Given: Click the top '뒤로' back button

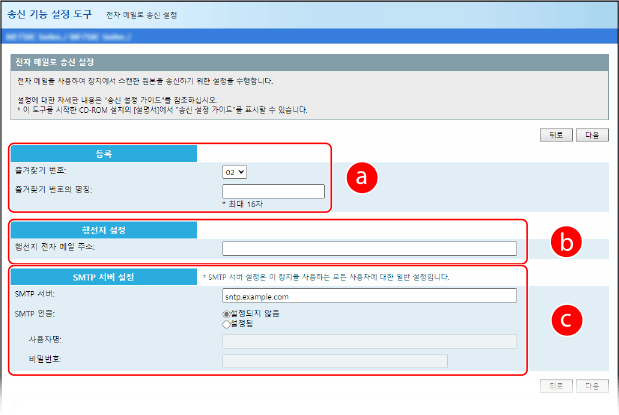Looking at the screenshot, I should (x=555, y=134).
